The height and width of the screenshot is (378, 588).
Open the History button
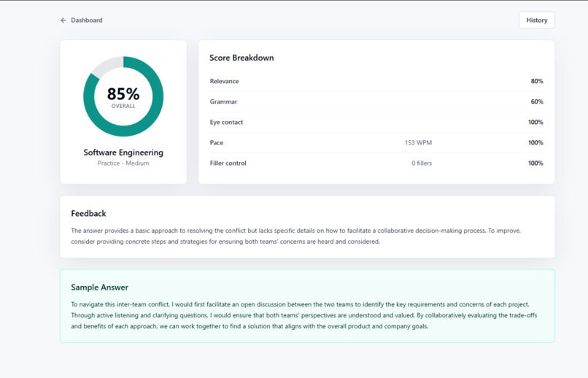coord(537,20)
